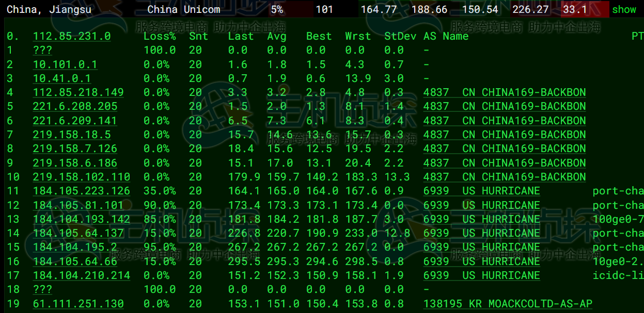Click the green 'show' link
The image size is (644, 313).
[624, 9]
